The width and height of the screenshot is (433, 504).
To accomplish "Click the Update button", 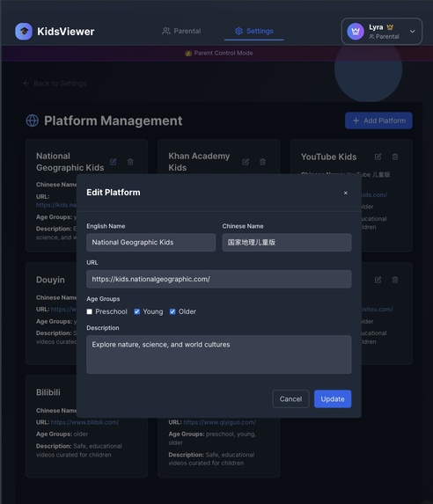I will 333,399.
